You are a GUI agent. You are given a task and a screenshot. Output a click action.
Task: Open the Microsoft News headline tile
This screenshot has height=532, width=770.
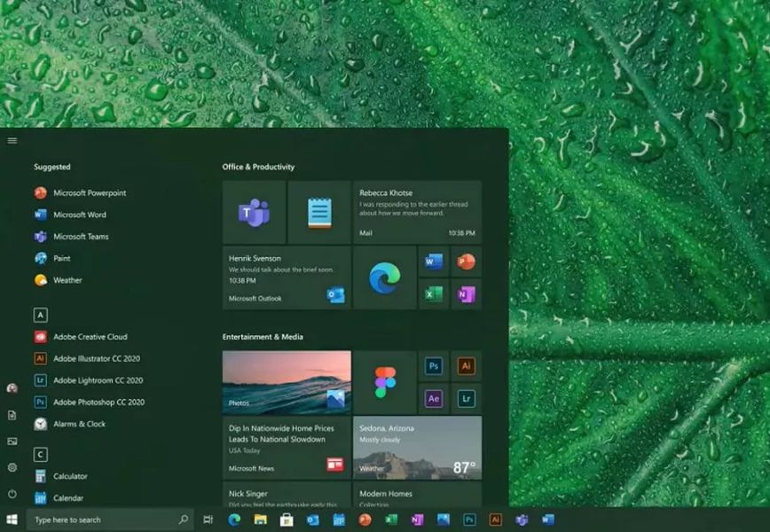287,448
